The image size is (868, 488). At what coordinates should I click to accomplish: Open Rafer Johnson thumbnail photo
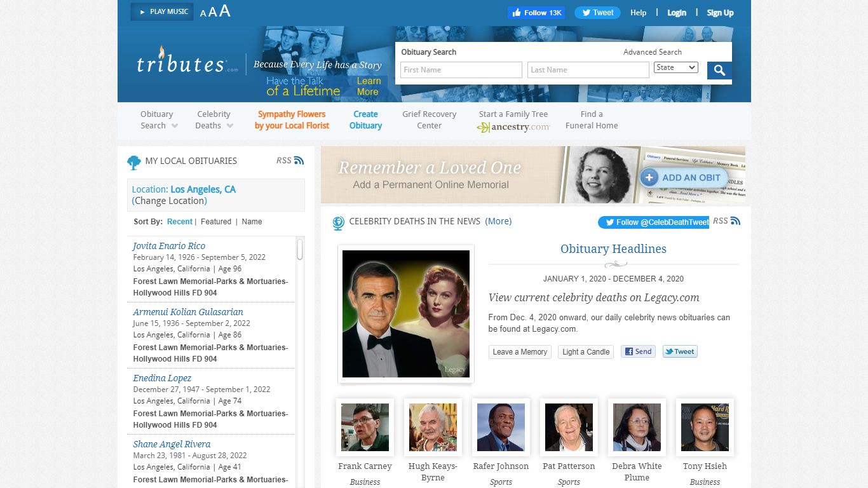pos(501,427)
